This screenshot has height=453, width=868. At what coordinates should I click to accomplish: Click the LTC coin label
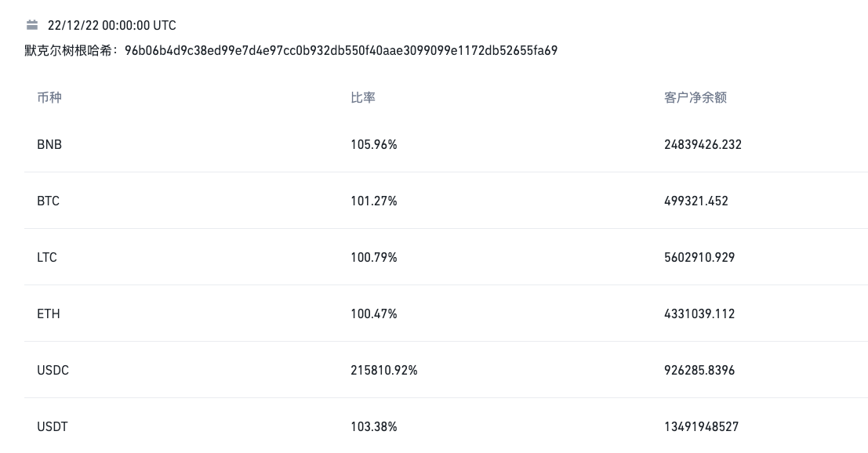pos(47,258)
